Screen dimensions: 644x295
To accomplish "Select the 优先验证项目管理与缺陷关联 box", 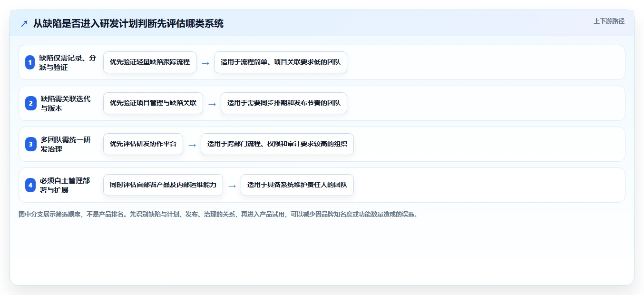I will (153, 103).
